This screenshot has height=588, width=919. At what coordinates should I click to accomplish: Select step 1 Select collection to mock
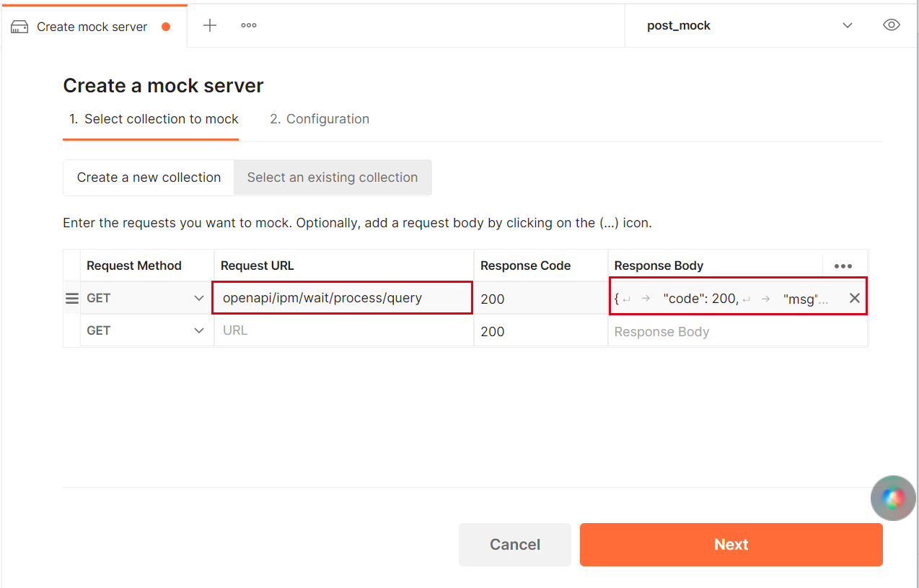pyautogui.click(x=154, y=119)
